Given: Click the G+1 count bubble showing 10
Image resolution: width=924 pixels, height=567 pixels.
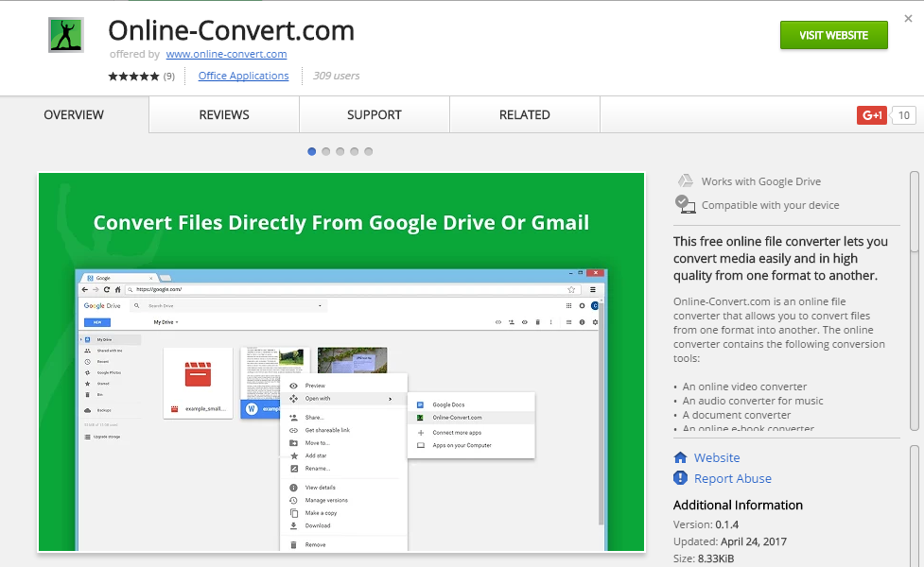Looking at the screenshot, I should [x=904, y=115].
